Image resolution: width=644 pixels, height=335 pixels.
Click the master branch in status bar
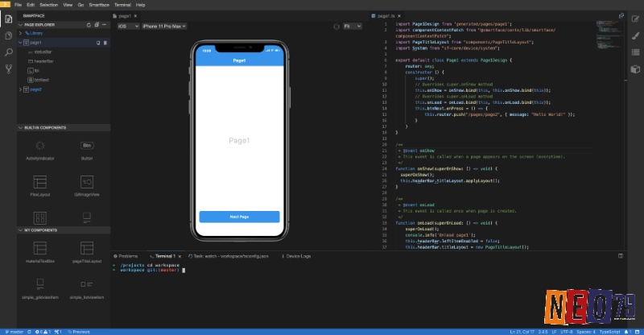tap(14, 332)
